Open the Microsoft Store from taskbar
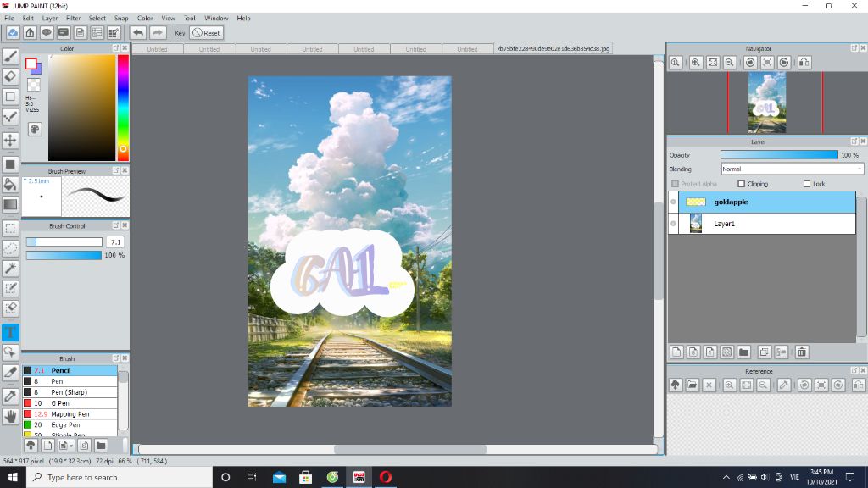Viewport: 868px width, 488px height. [x=305, y=477]
